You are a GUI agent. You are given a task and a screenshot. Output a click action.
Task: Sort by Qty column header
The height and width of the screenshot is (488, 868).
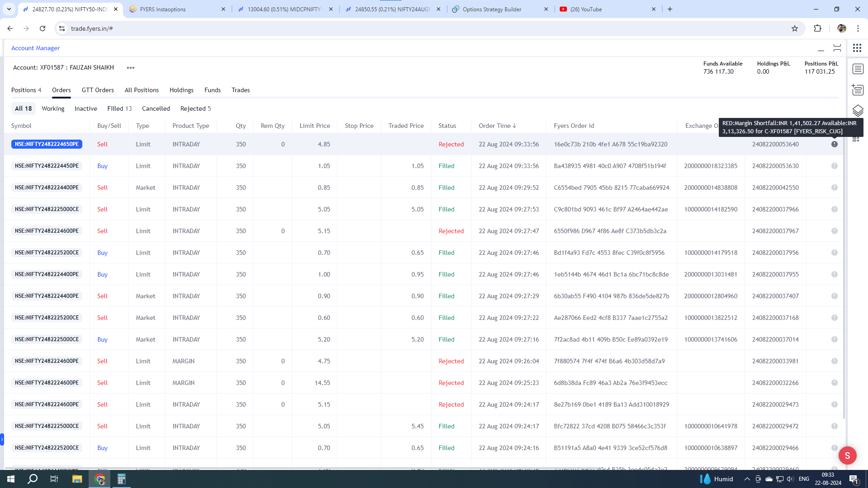241,126
